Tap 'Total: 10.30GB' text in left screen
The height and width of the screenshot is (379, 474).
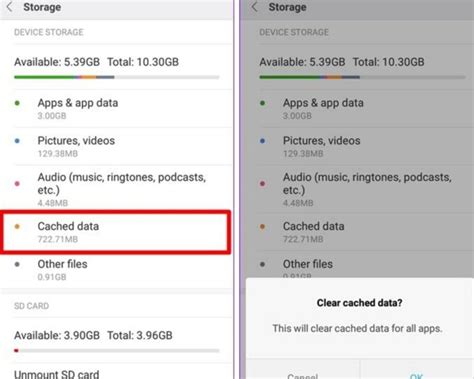pos(143,62)
